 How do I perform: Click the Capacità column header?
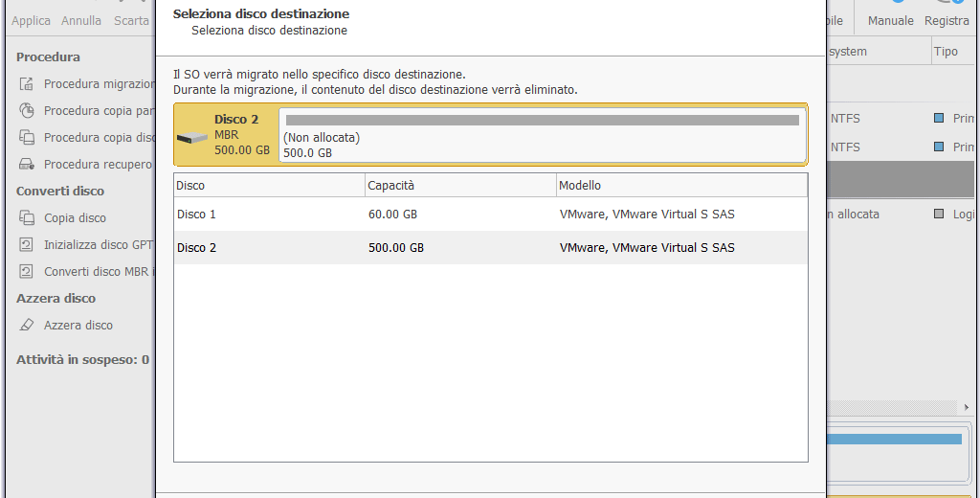coord(460,185)
